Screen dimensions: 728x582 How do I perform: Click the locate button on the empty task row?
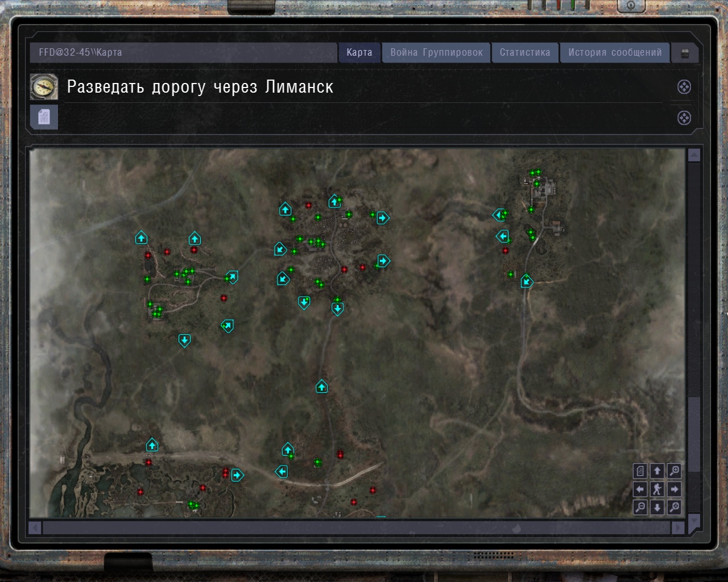684,118
